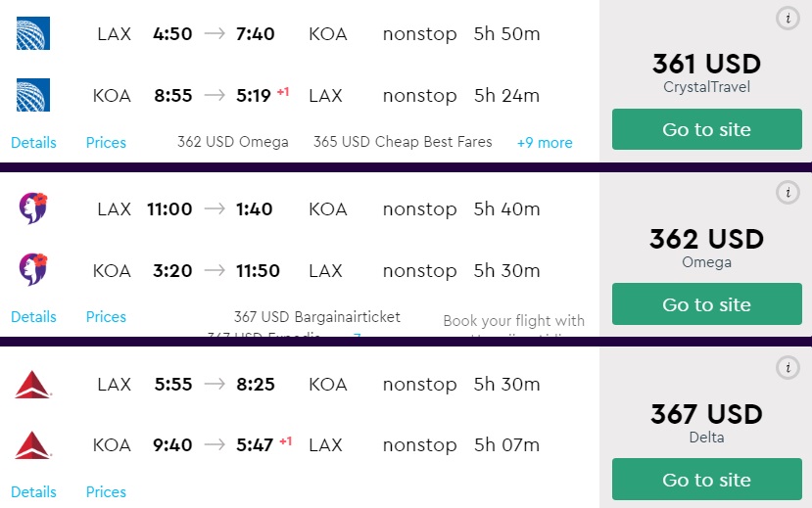Go to site for 362 USD Omega deal

click(706, 304)
